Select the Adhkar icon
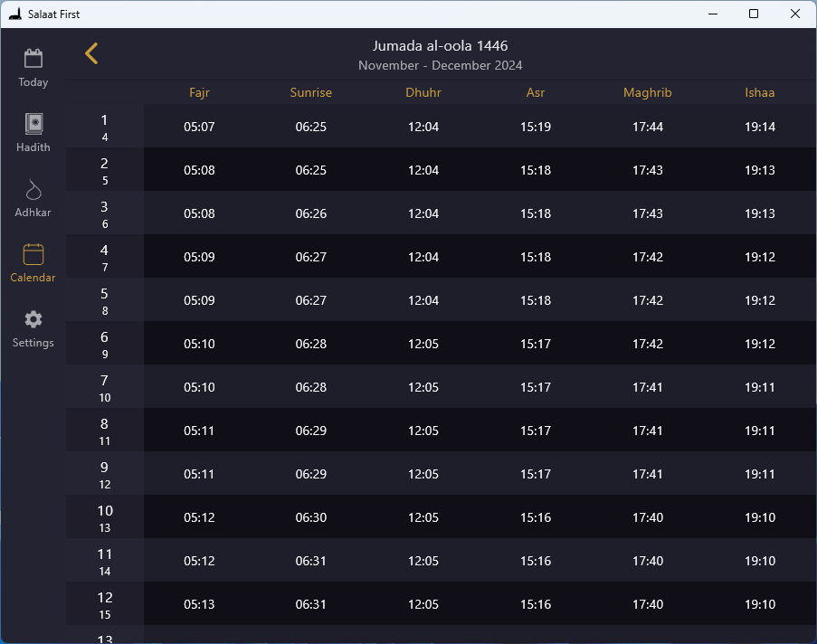Viewport: 817px width, 644px height. pyautogui.click(x=33, y=198)
